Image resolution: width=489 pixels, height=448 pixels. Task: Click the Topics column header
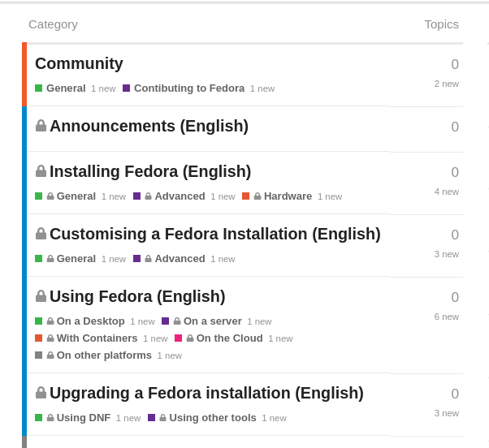point(441,24)
